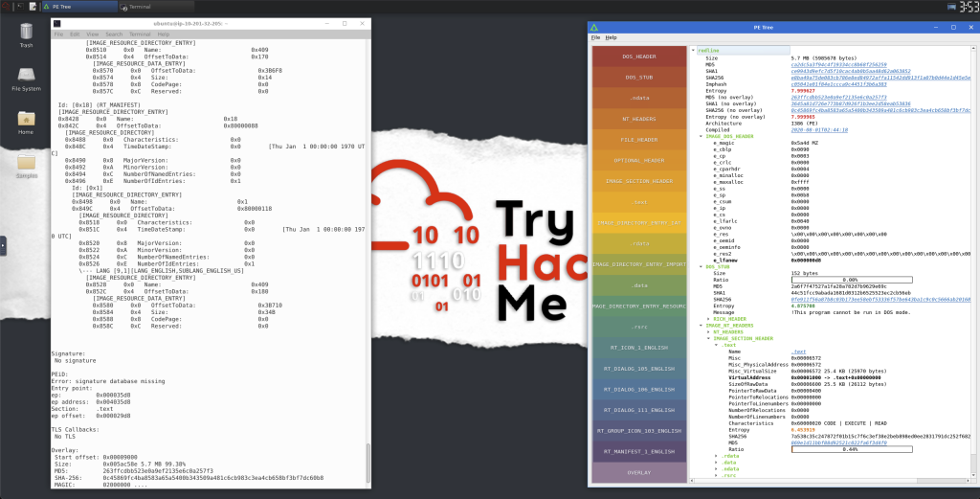
Task: Select the RT_DIALOG_111_ENGLISH map block
Action: click(639, 410)
